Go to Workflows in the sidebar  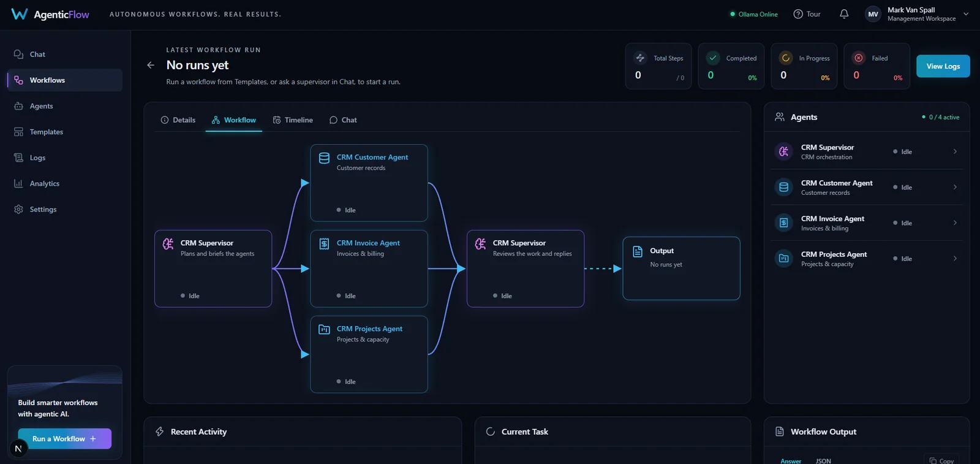[65, 80]
